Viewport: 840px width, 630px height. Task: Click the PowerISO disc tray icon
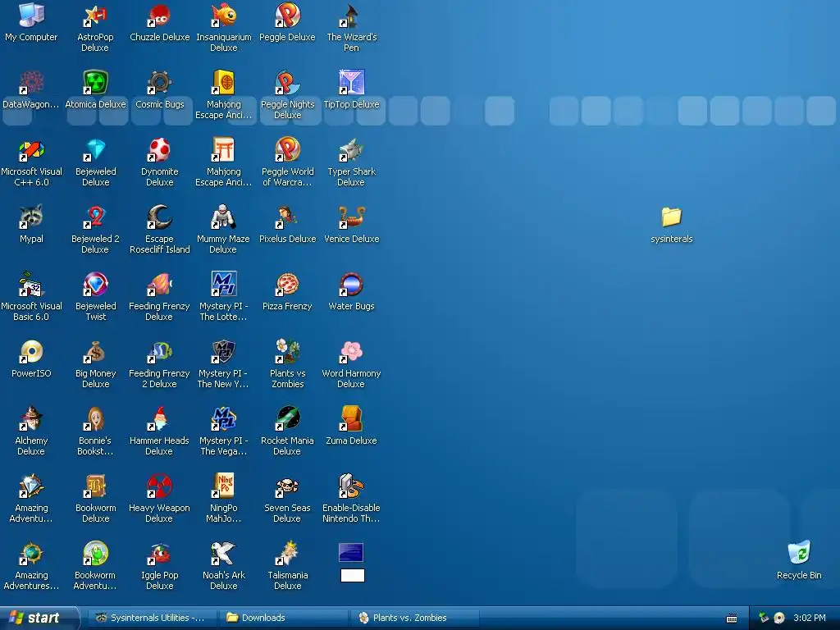779,618
